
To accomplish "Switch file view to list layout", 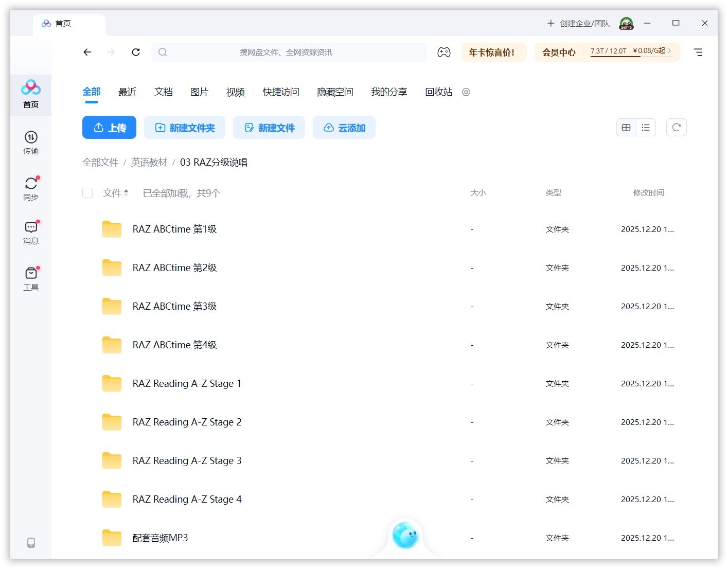I will tap(646, 127).
